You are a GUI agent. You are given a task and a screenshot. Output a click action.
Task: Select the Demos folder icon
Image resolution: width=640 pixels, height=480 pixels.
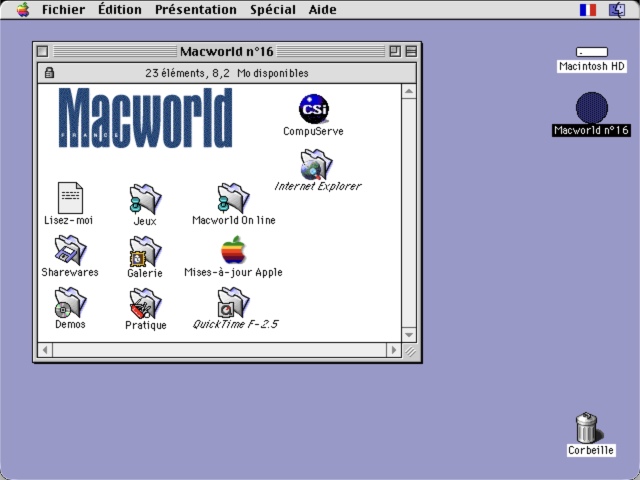[70, 302]
